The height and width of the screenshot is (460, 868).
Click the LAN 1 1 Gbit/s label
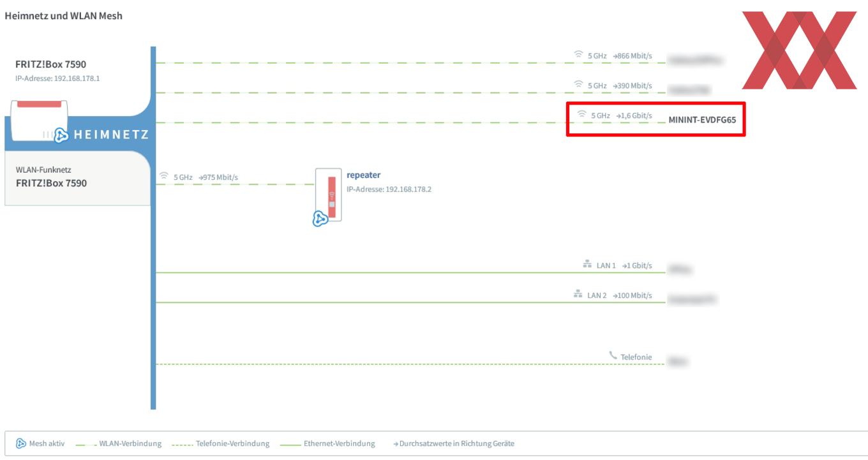click(624, 265)
